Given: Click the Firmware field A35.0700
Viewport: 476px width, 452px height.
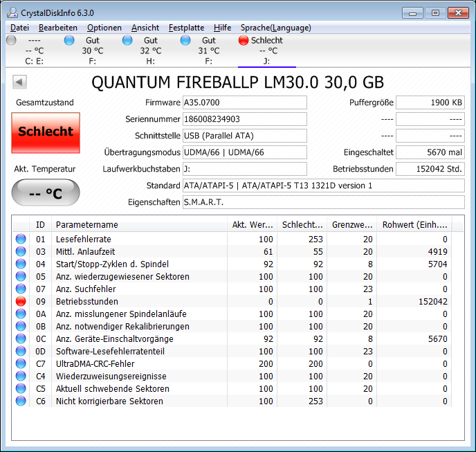Looking at the screenshot, I should pyautogui.click(x=245, y=102).
